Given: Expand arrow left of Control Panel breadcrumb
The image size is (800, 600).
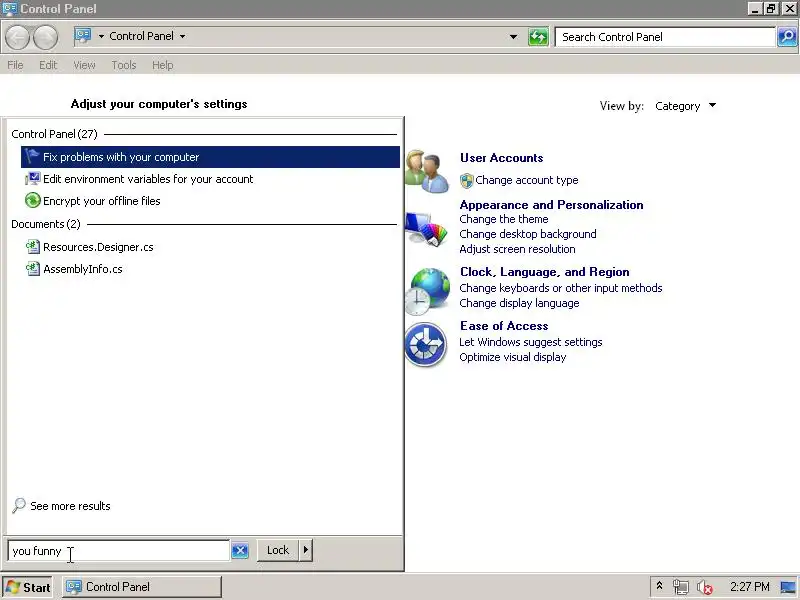Looking at the screenshot, I should pyautogui.click(x=101, y=36).
